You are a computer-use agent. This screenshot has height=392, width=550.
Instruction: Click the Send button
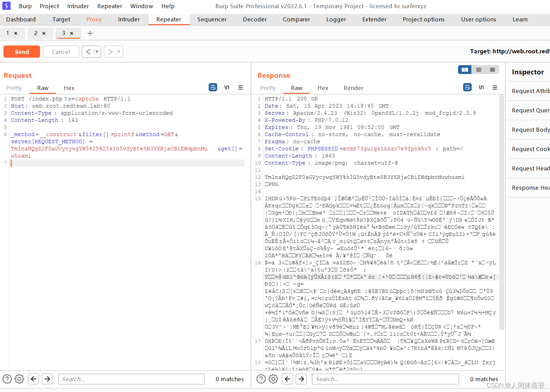(21, 52)
